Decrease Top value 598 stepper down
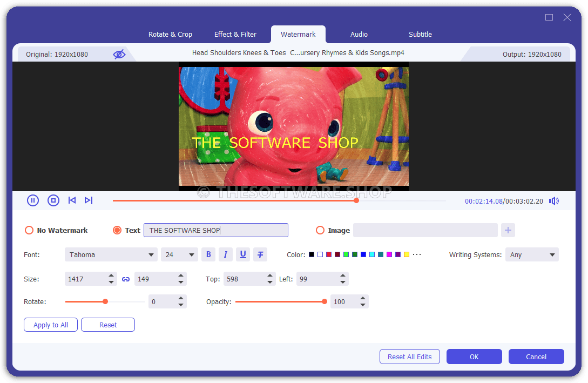Image resolution: width=588 pixels, height=383 pixels. [x=269, y=282]
